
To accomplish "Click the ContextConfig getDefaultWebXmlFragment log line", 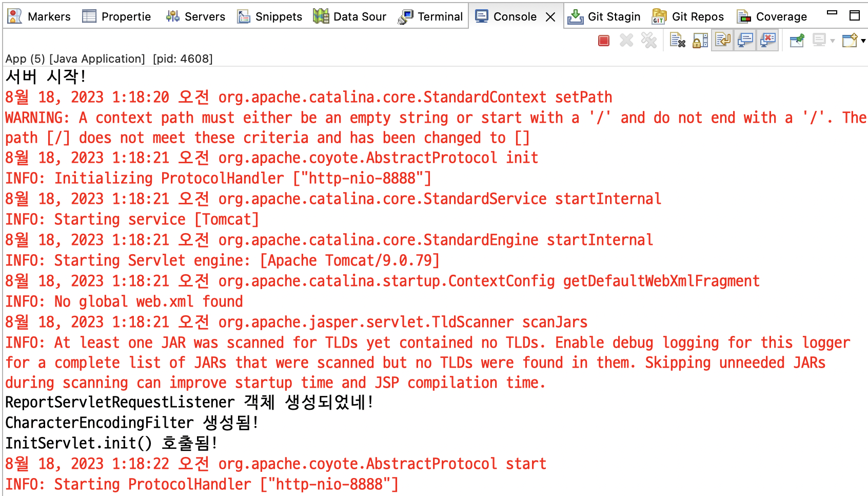I will tap(383, 281).
